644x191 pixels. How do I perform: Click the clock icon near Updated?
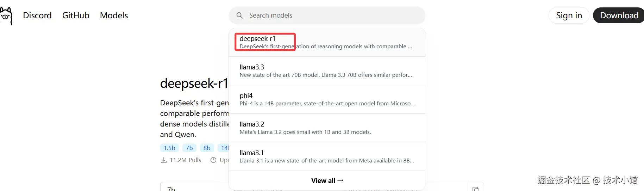click(x=213, y=160)
